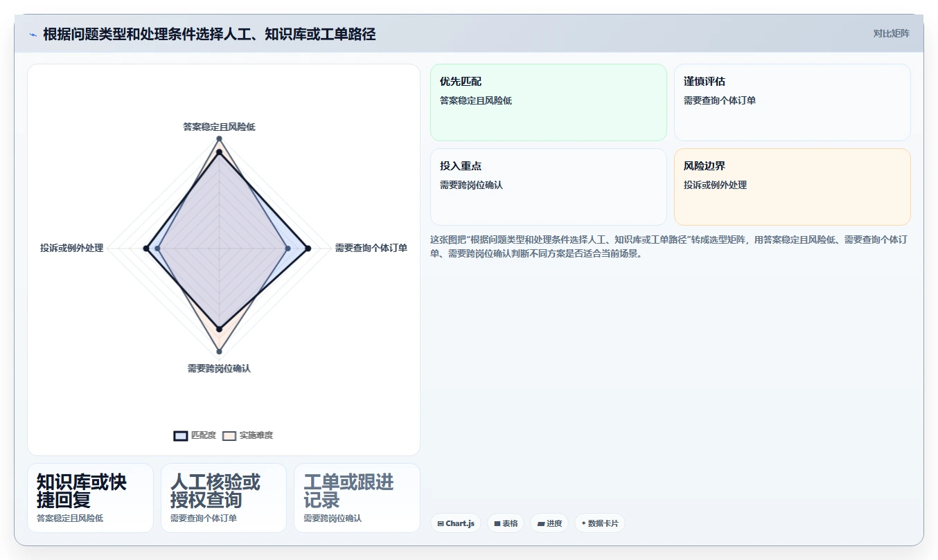Click the top outer data point on radar
The width and height of the screenshot is (938, 560).
click(219, 138)
